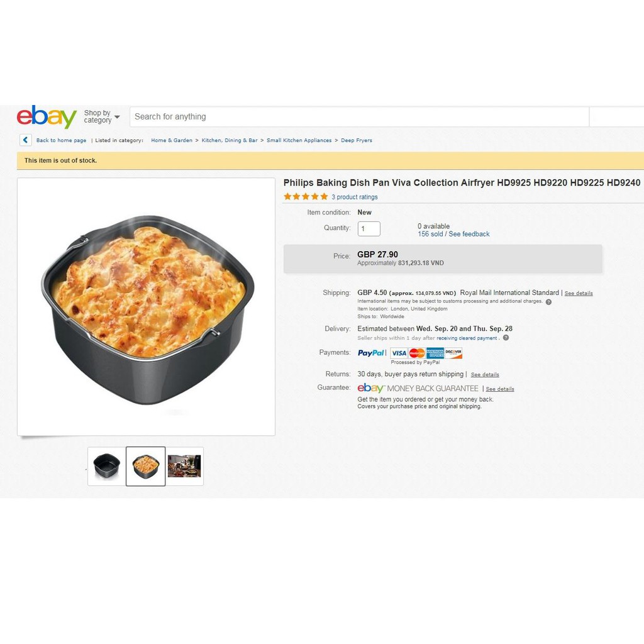Image resolution: width=644 pixels, height=644 pixels.
Task: Click the PayPal logo icon
Action: point(371,353)
